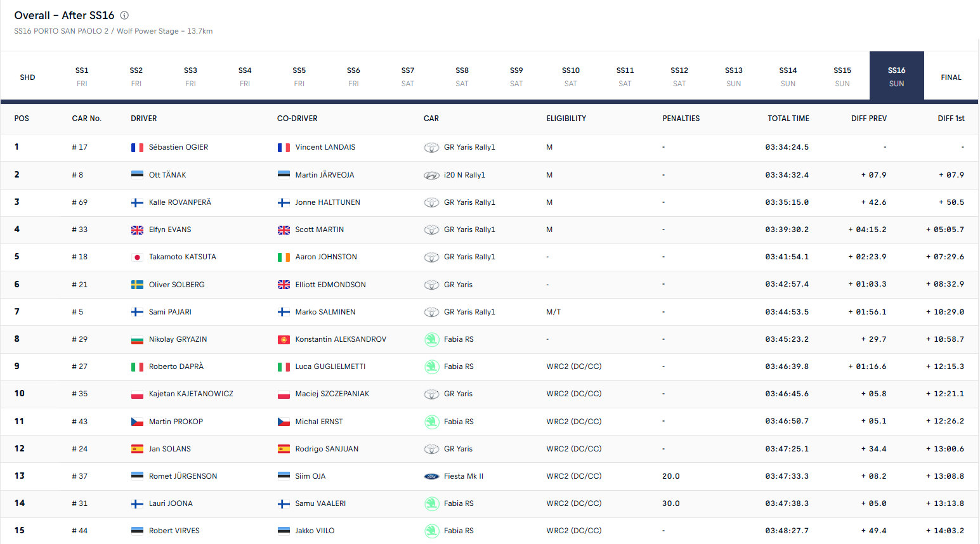Click the UK flag beside Elfyn EVANS
The width and height of the screenshot is (980, 544).
[137, 230]
